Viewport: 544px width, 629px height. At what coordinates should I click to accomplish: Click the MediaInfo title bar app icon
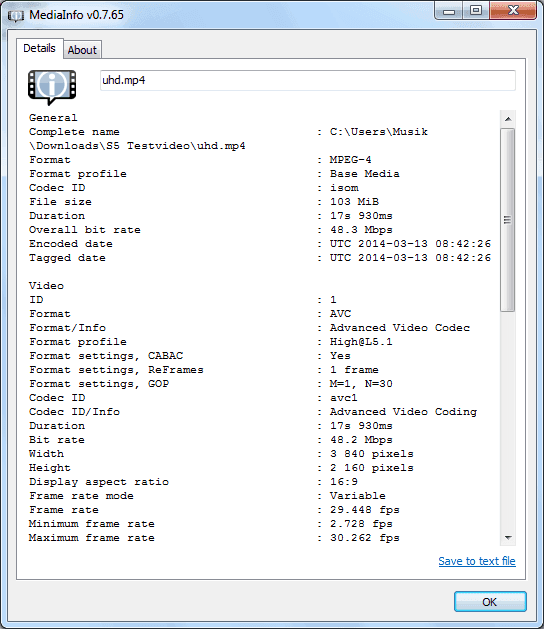coord(16,16)
